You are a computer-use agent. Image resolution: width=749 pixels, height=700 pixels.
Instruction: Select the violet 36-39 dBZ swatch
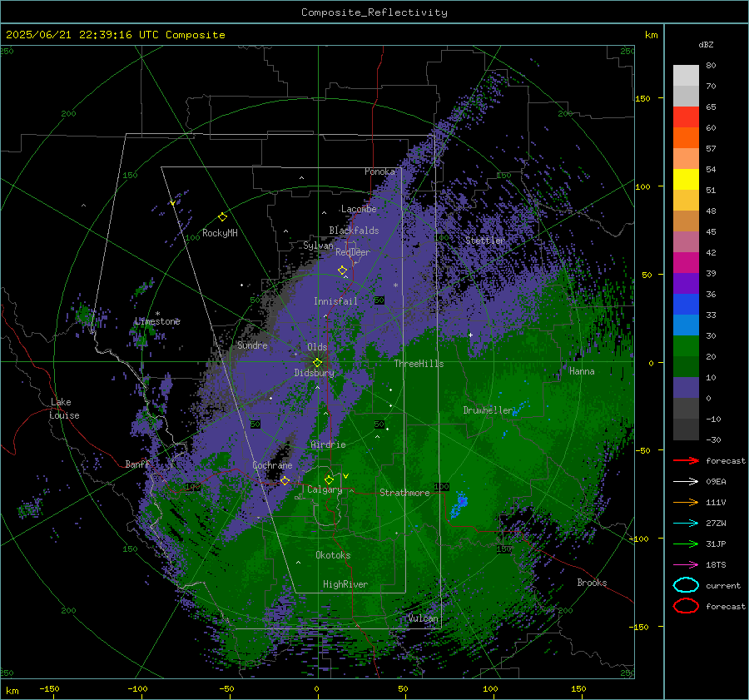686,284
